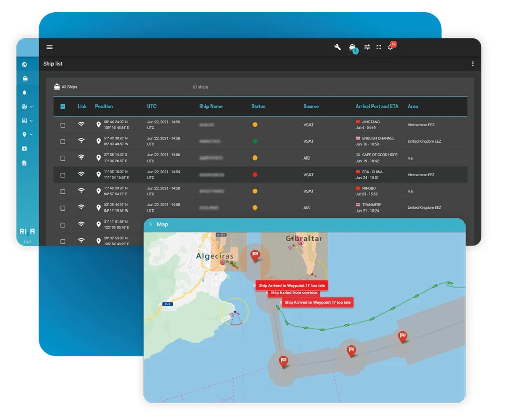Click the red status dot of ECA - CHINA row

click(255, 175)
